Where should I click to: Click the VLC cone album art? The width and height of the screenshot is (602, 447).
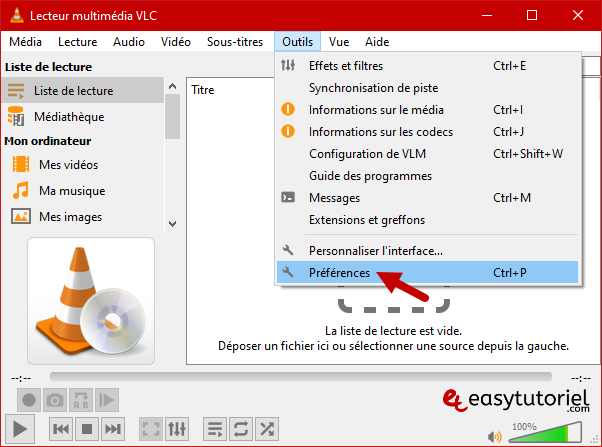(x=91, y=301)
